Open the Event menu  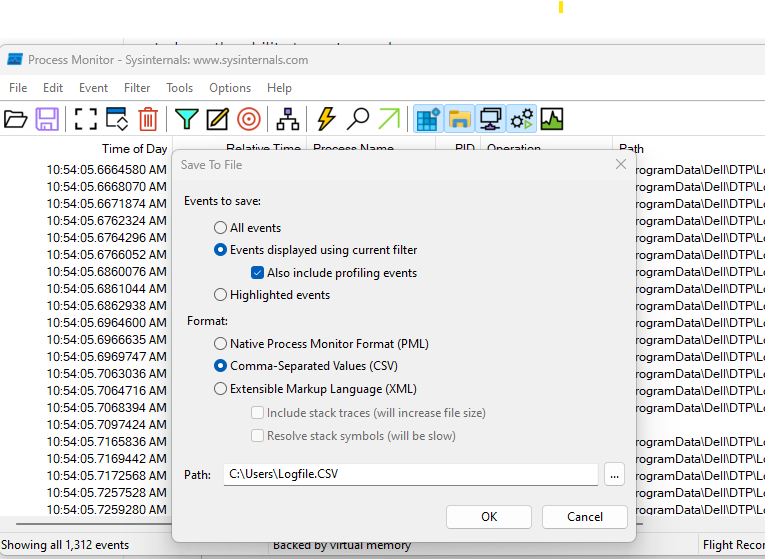click(93, 88)
